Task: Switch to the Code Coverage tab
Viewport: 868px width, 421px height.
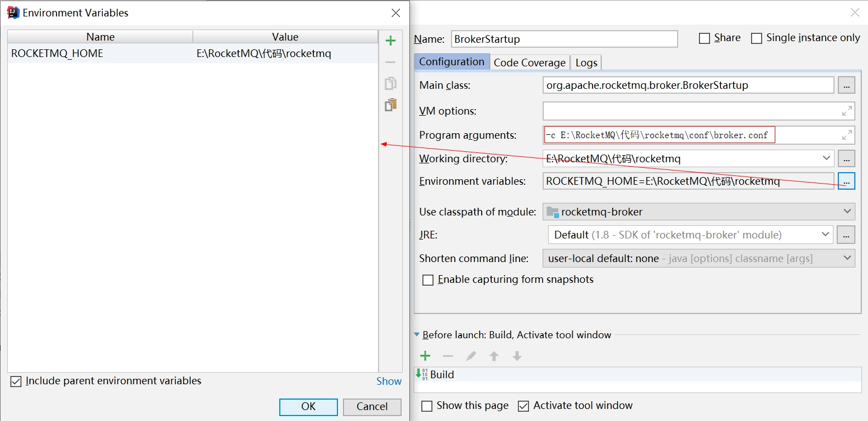Action: pyautogui.click(x=529, y=62)
